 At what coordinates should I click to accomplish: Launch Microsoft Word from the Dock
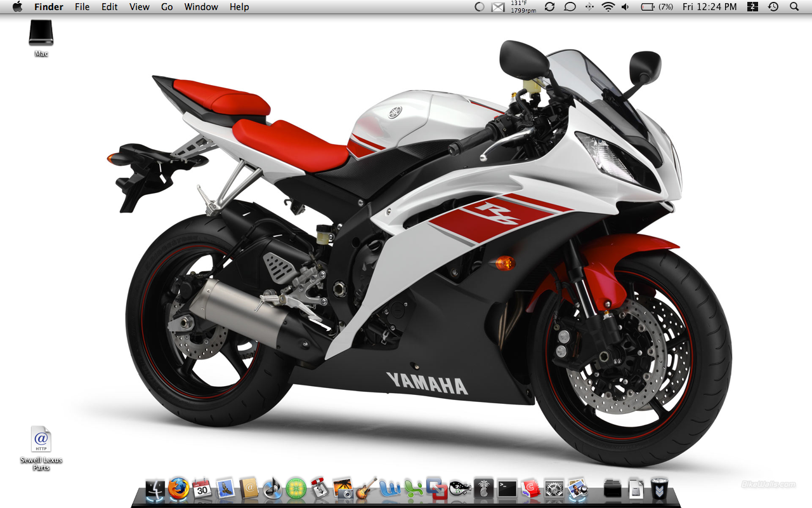click(390, 488)
